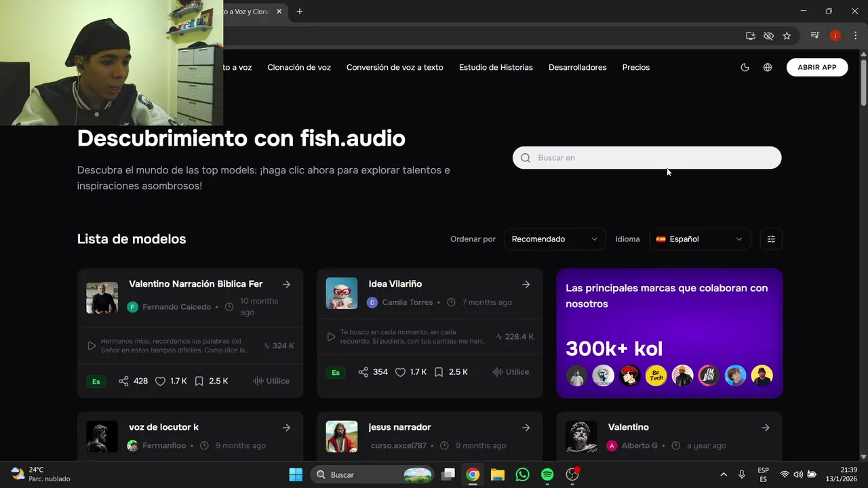The height and width of the screenshot is (488, 868).
Task: Open the weather widget 24°C
Action: (41, 474)
